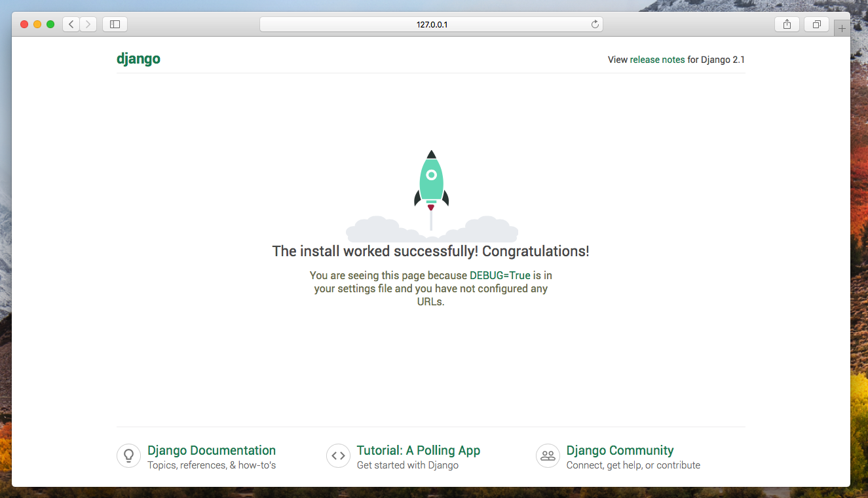The height and width of the screenshot is (498, 868).
Task: Click the code brackets Tutorial icon
Action: (338, 456)
